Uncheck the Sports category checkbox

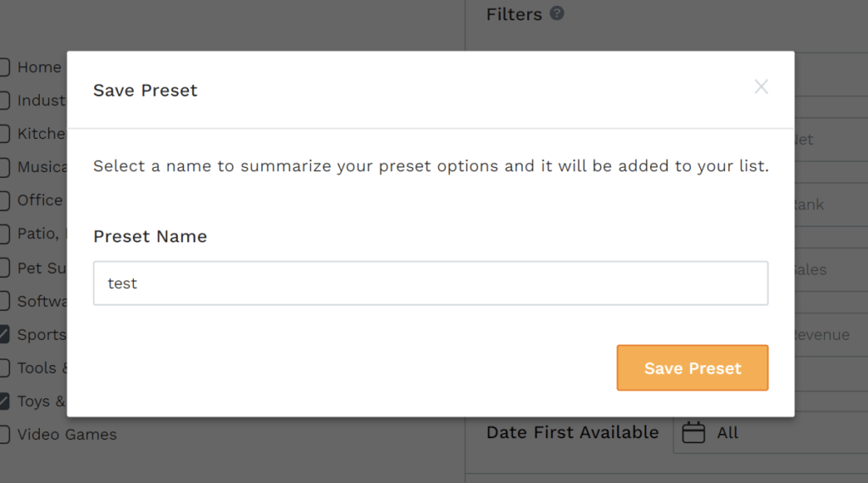pyautogui.click(x=4, y=334)
